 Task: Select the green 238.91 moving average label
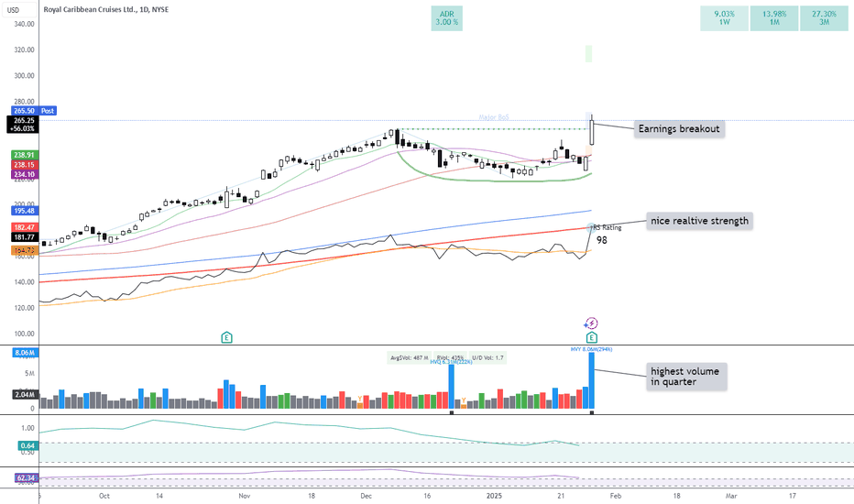coord(24,155)
